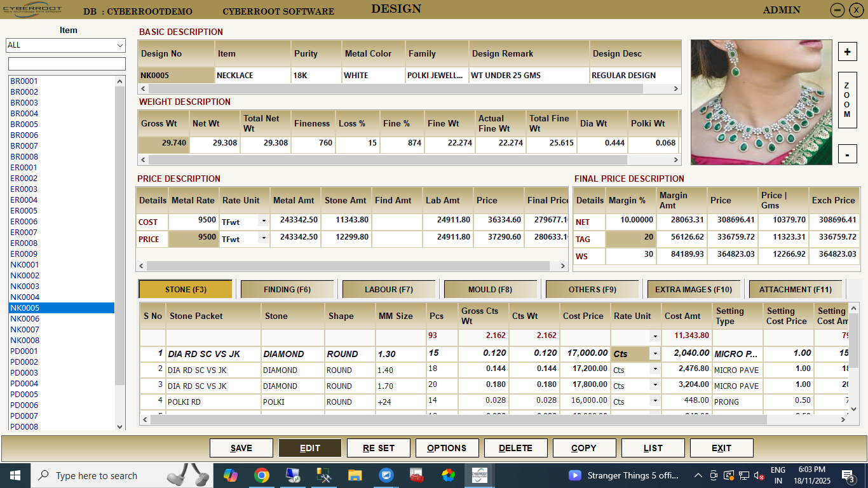Image resolution: width=868 pixels, height=488 pixels.
Task: Click the item search box under the ALL dropdown
Action: (x=67, y=64)
